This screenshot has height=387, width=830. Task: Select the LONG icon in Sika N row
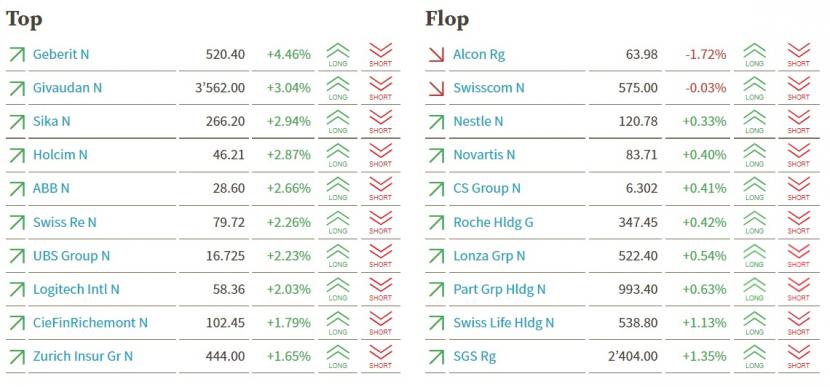click(x=338, y=121)
